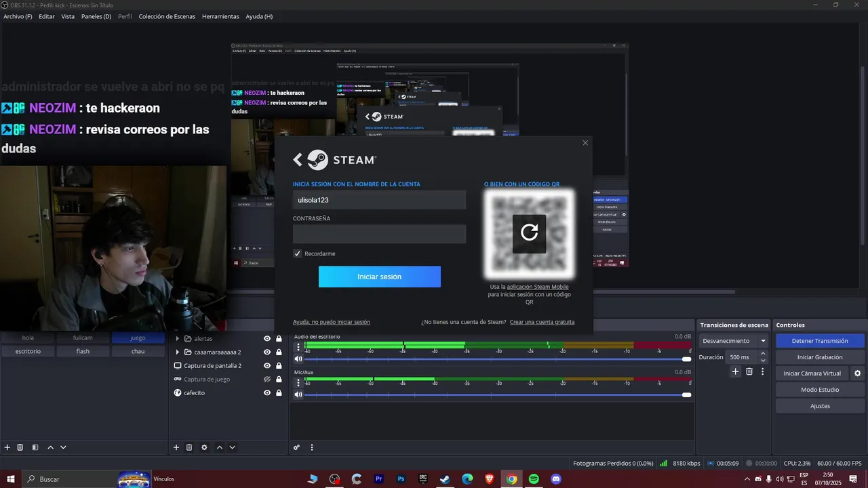868x488 pixels.
Task: Open virtual camera settings gear icon
Action: click(857, 373)
